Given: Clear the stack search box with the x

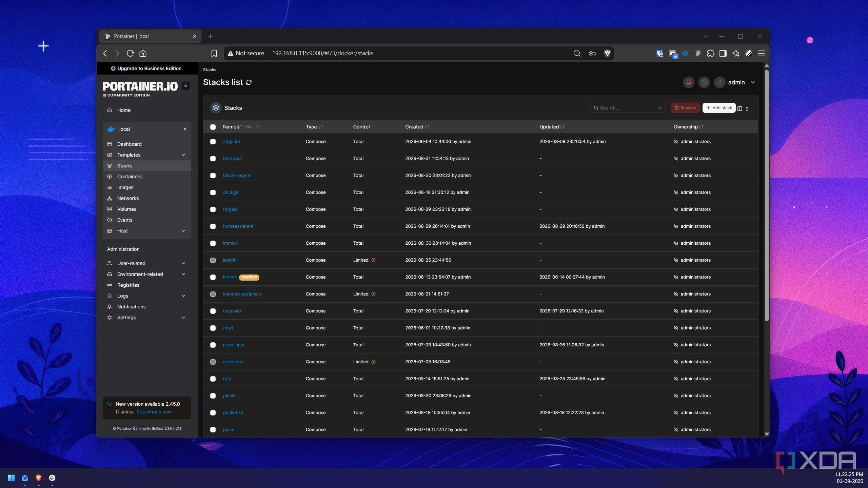Looking at the screenshot, I should click(x=660, y=108).
